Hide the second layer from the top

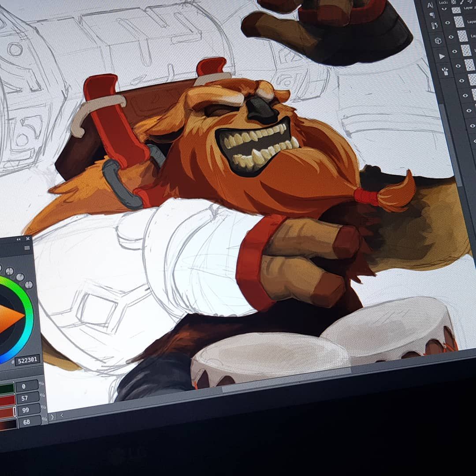[x=446, y=22]
